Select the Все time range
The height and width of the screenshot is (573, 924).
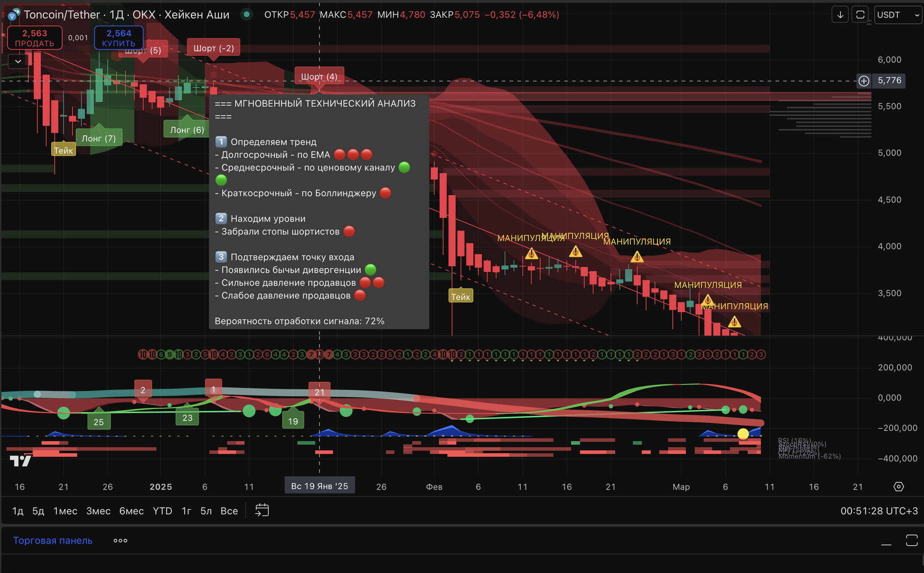pos(229,511)
